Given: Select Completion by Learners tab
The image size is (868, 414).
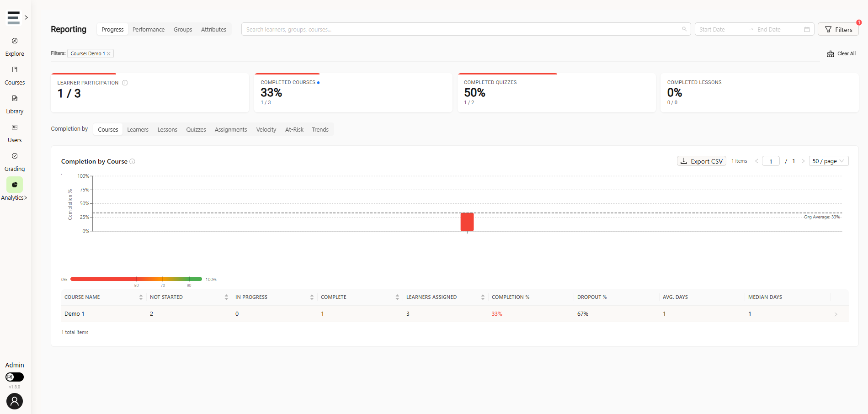Looking at the screenshot, I should coord(138,129).
